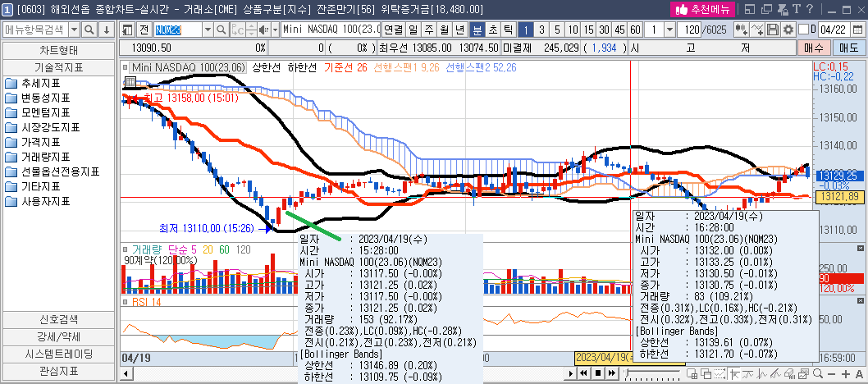868x384 pixels.
Task: Click the 연결 continuous contract button
Action: click(x=394, y=30)
